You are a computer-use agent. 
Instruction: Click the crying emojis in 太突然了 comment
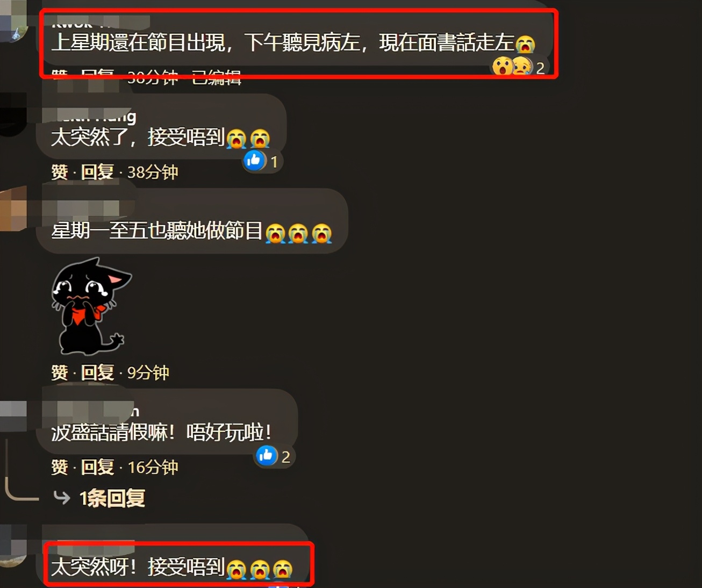click(x=248, y=139)
